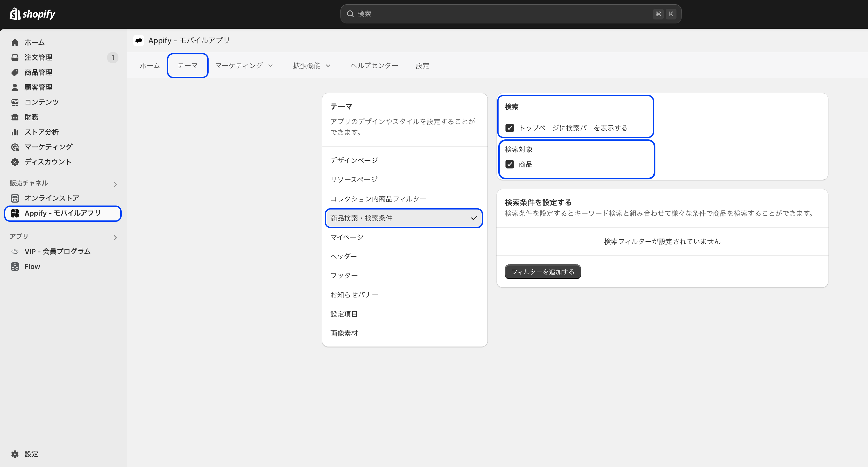Select マイページ in theme menu

click(404, 237)
